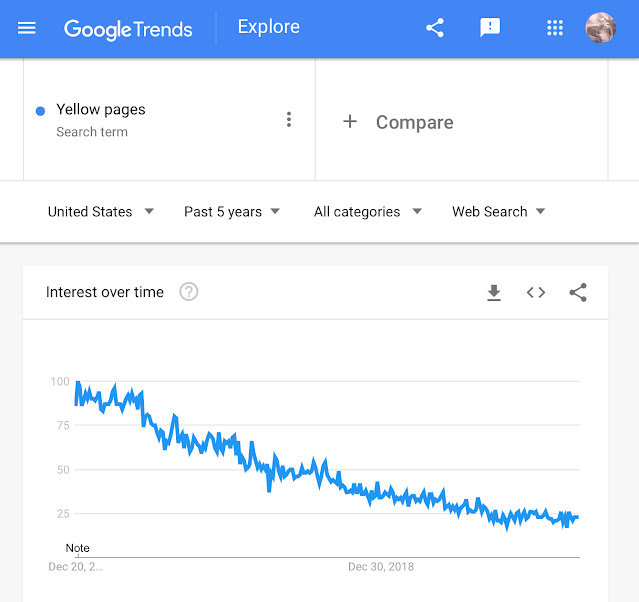This screenshot has width=639, height=602.
Task: Click the Google Trends logo
Action: (x=128, y=29)
